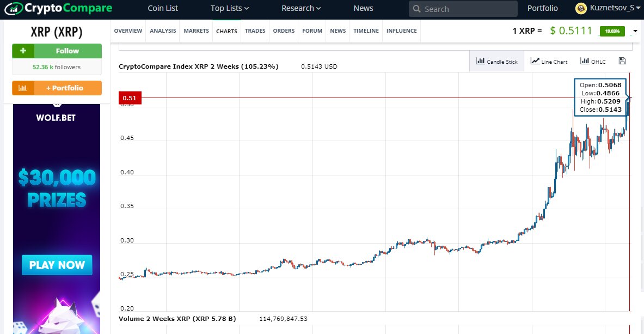Click the search magnifier icon
Viewport: 644px width, 334px height.
tap(416, 9)
